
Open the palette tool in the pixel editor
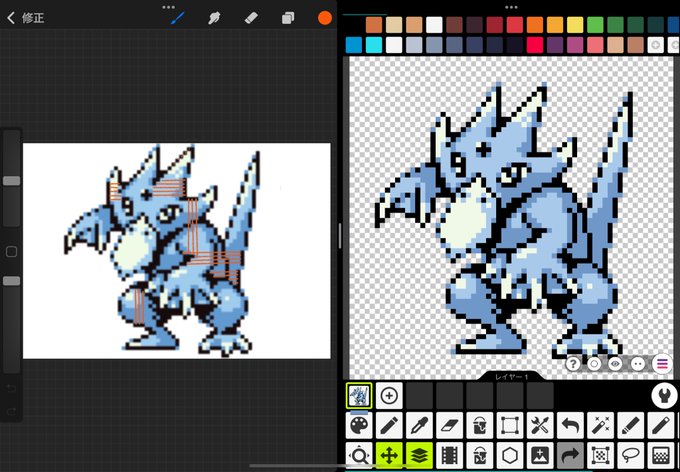(359, 425)
